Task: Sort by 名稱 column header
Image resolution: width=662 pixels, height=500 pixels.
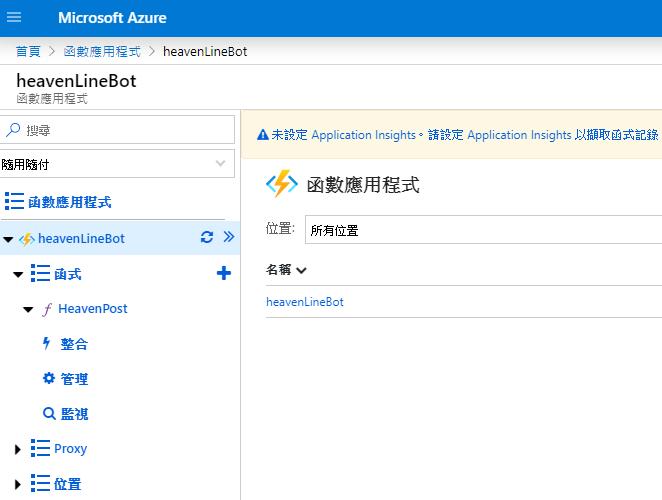Action: [x=286, y=269]
